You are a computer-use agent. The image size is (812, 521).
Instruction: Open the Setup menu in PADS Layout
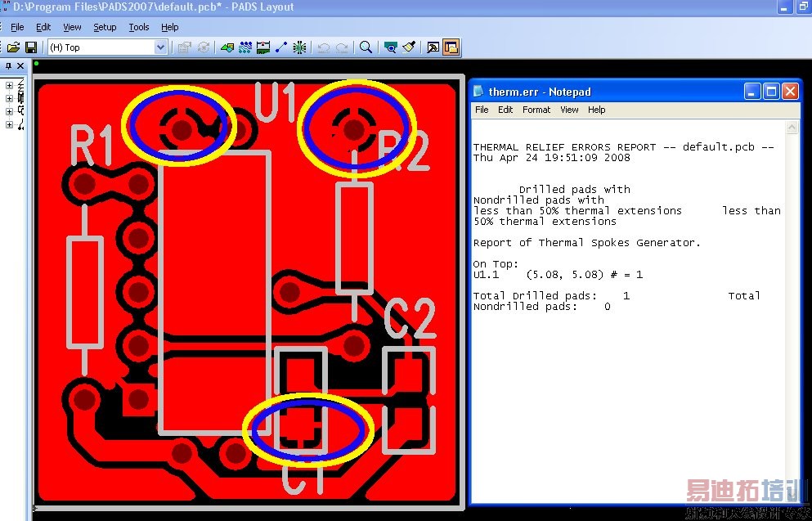pyautogui.click(x=105, y=28)
